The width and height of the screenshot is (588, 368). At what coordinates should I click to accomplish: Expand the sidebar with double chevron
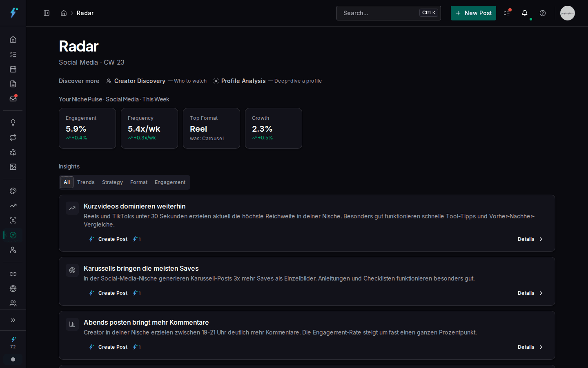tap(13, 320)
